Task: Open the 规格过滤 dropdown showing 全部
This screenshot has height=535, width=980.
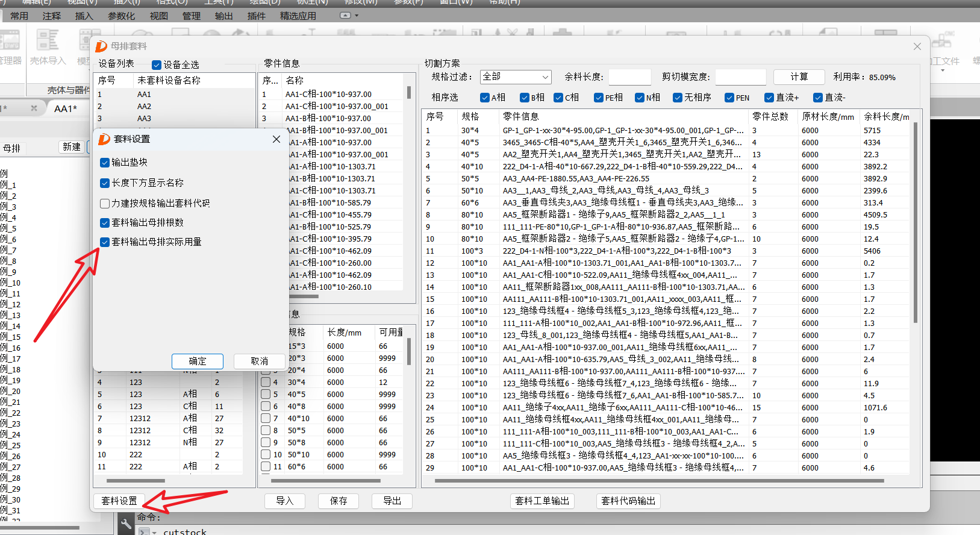Action: 516,77
